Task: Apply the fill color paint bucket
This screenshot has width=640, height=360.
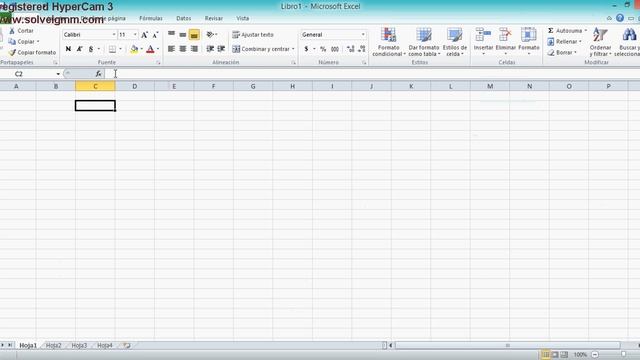Action: pyautogui.click(x=134, y=49)
